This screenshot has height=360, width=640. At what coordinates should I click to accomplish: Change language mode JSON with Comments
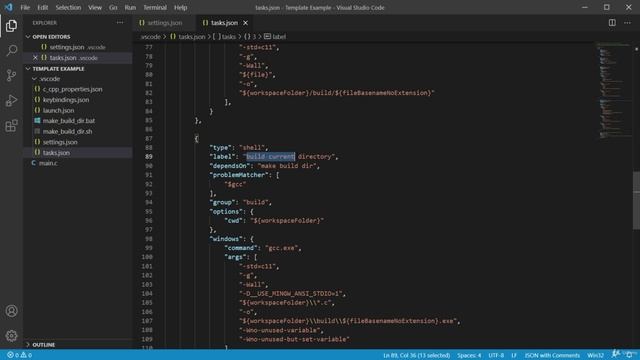552,355
